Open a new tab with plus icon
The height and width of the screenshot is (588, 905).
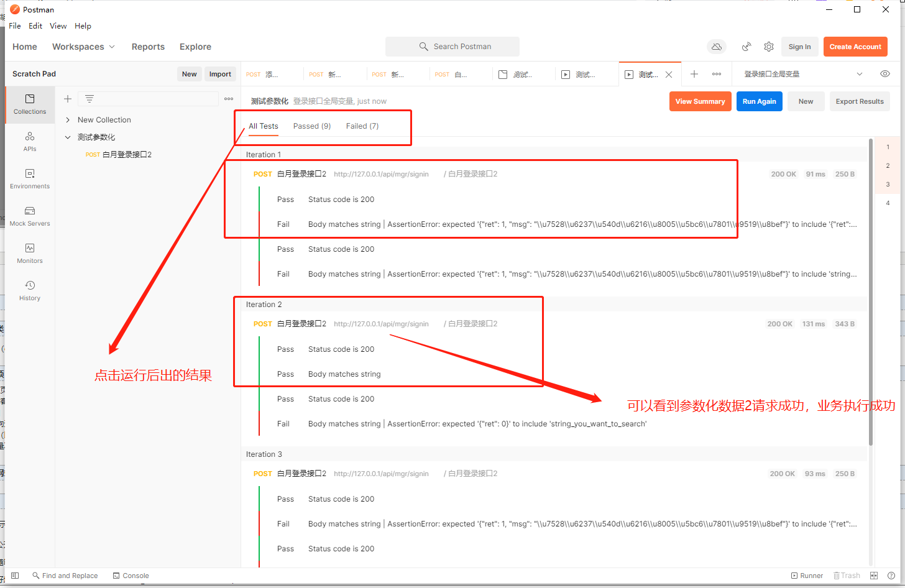(x=694, y=74)
